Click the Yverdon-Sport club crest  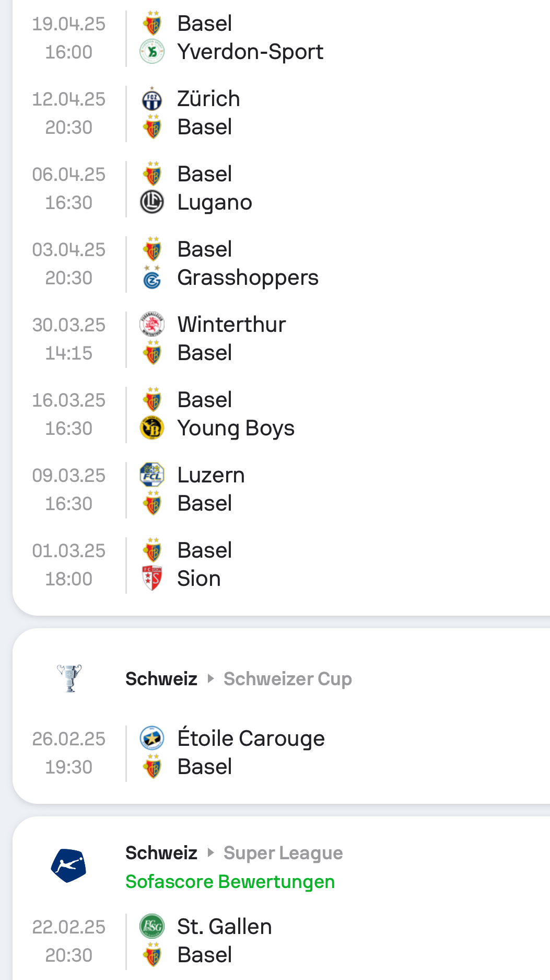[152, 52]
